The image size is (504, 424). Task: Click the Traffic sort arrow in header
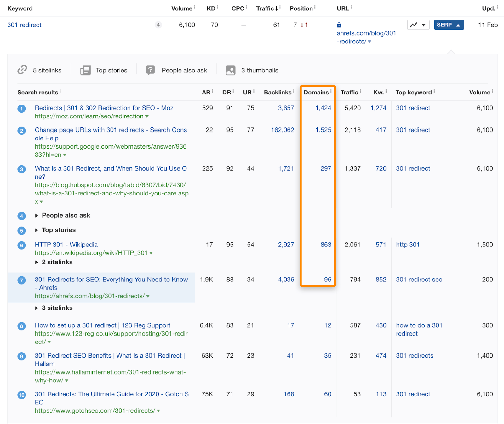[x=277, y=8]
